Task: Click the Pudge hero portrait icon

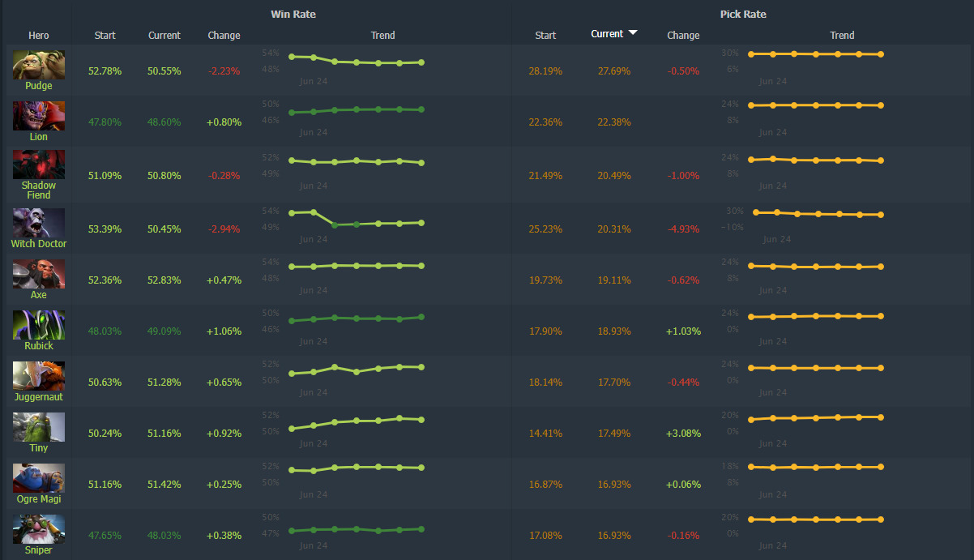Action: (38, 65)
